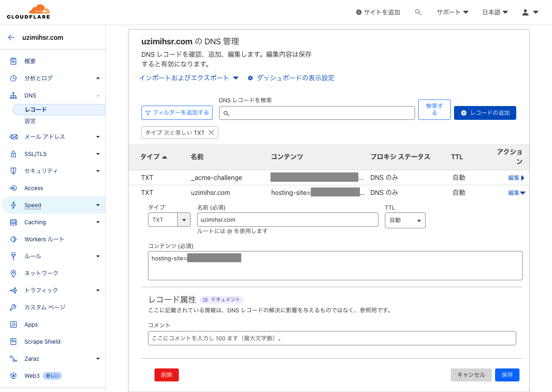Sort by the タイプ column header

coord(154,157)
